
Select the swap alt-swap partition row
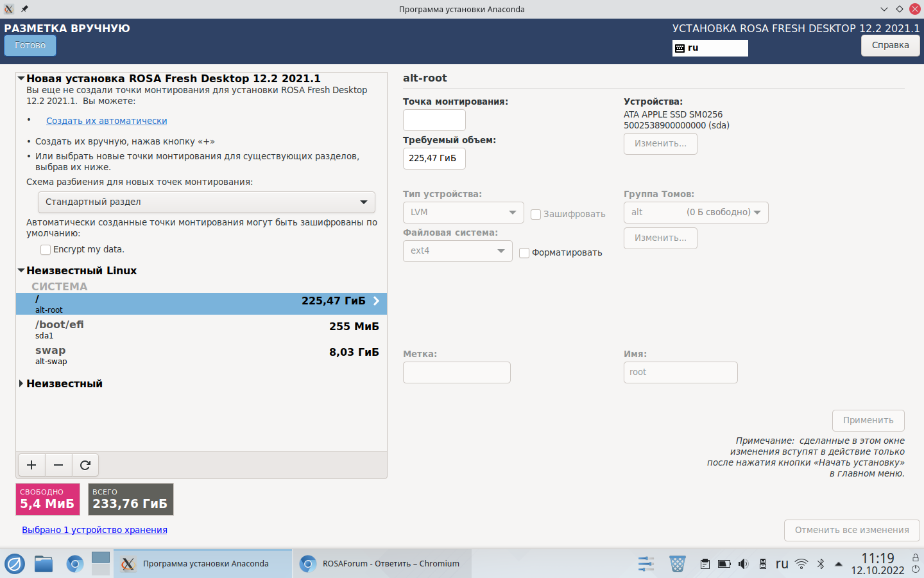click(201, 355)
